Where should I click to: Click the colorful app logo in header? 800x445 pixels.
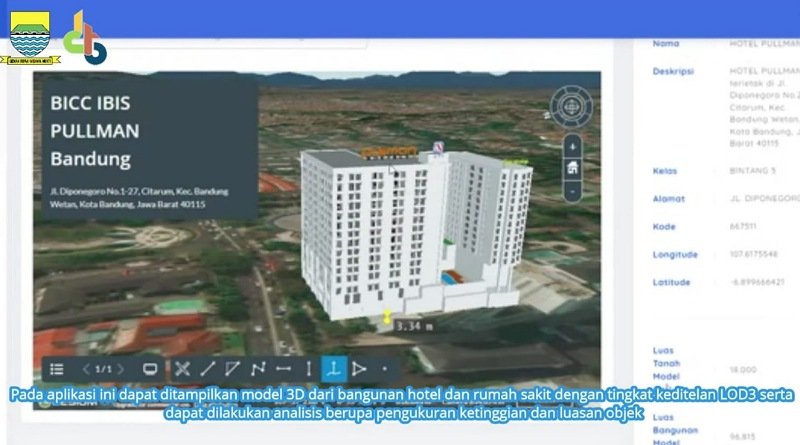pos(85,38)
